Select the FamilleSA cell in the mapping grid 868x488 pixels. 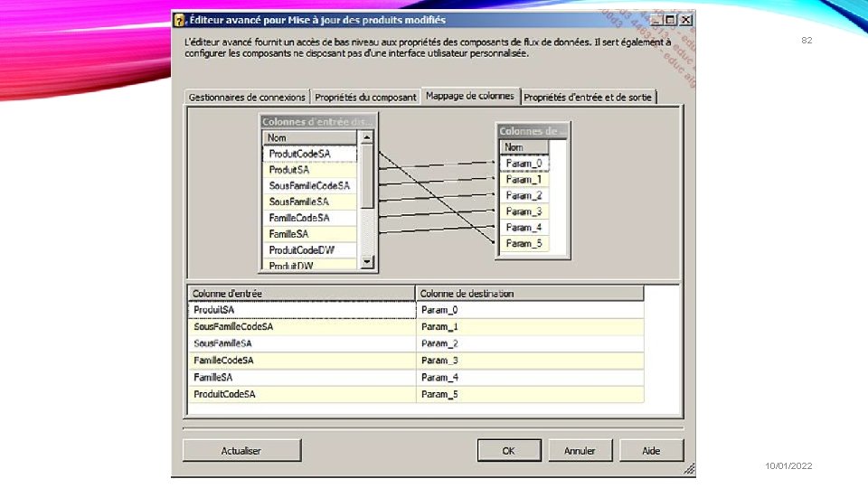click(x=302, y=378)
